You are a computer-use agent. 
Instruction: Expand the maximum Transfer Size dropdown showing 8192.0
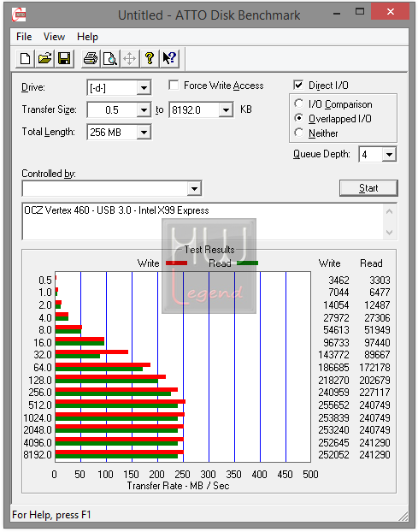point(226,110)
